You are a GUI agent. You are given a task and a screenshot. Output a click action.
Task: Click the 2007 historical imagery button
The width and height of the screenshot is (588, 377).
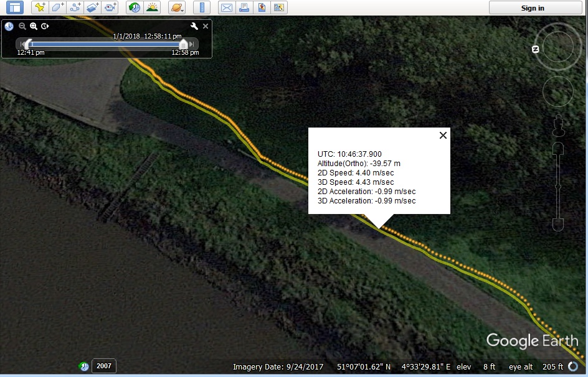[104, 366]
